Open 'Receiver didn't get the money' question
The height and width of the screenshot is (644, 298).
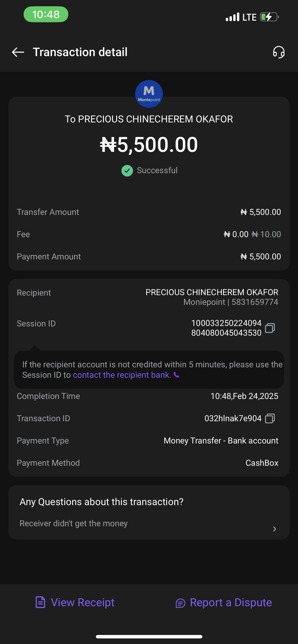(x=74, y=523)
